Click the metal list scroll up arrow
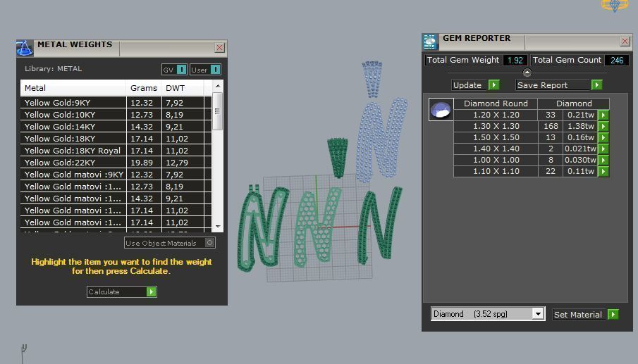This screenshot has height=364, width=638. (x=218, y=86)
